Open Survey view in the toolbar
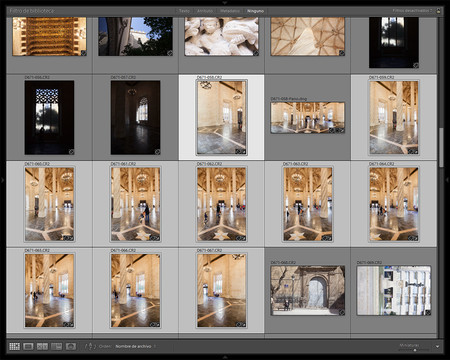 (56, 346)
